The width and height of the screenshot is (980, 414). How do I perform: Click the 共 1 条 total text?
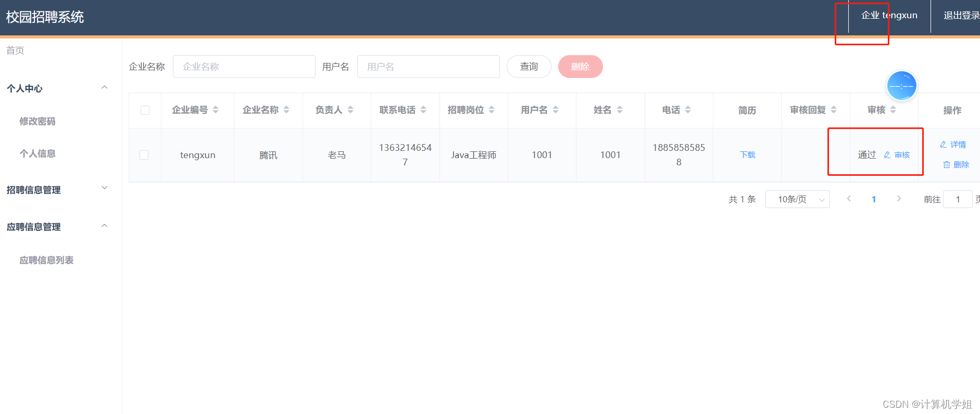(742, 199)
